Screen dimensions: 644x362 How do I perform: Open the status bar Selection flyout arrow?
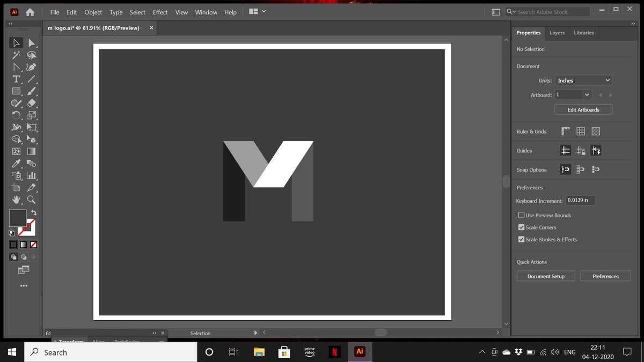255,333
